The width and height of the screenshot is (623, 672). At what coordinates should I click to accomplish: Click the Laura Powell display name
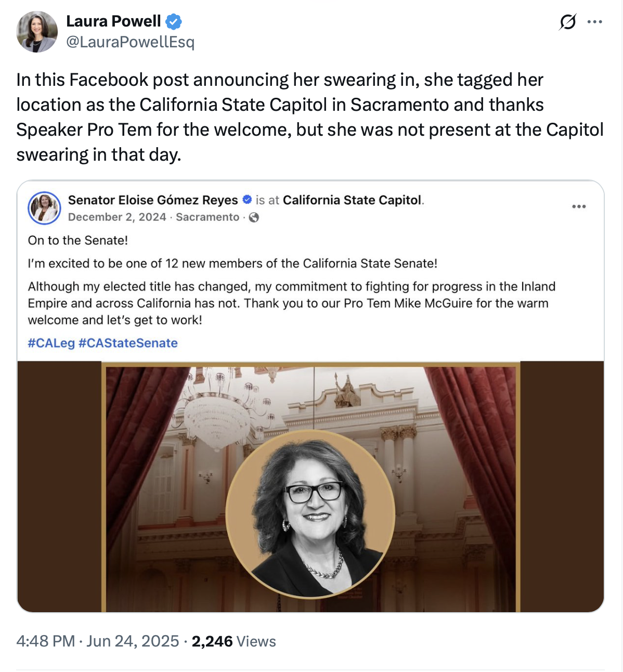pos(113,21)
